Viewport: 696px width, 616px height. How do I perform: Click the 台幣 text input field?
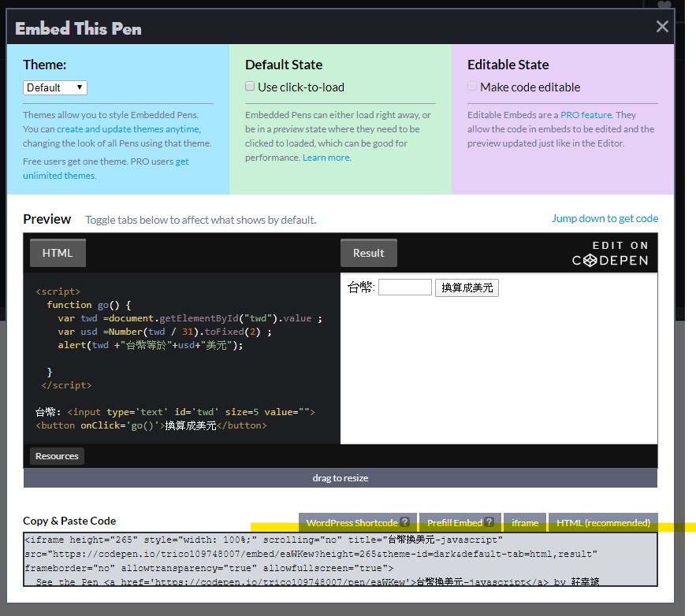405,288
